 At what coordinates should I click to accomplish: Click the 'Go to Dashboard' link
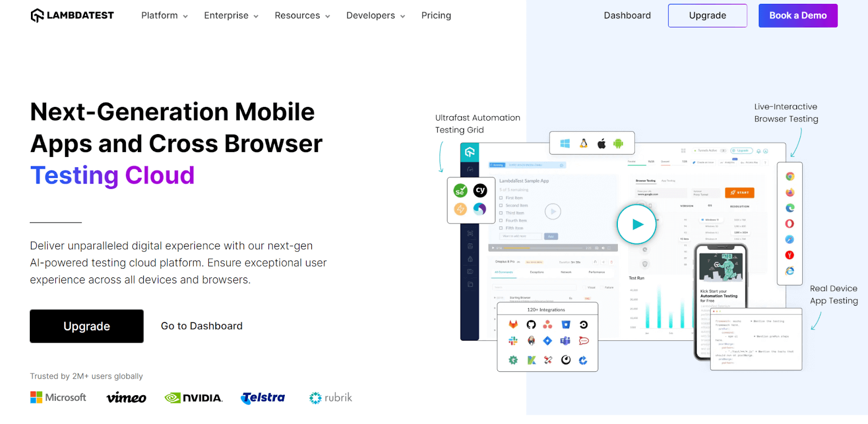coord(202,326)
